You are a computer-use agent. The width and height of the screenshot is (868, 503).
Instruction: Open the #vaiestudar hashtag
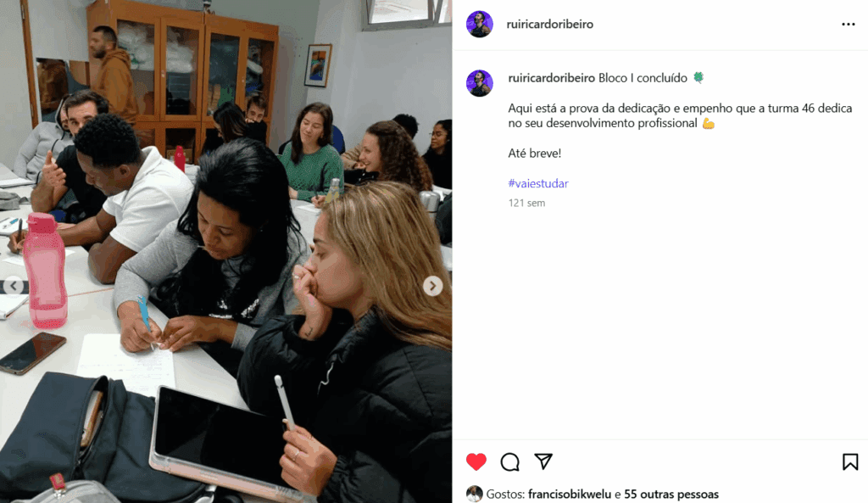click(538, 183)
